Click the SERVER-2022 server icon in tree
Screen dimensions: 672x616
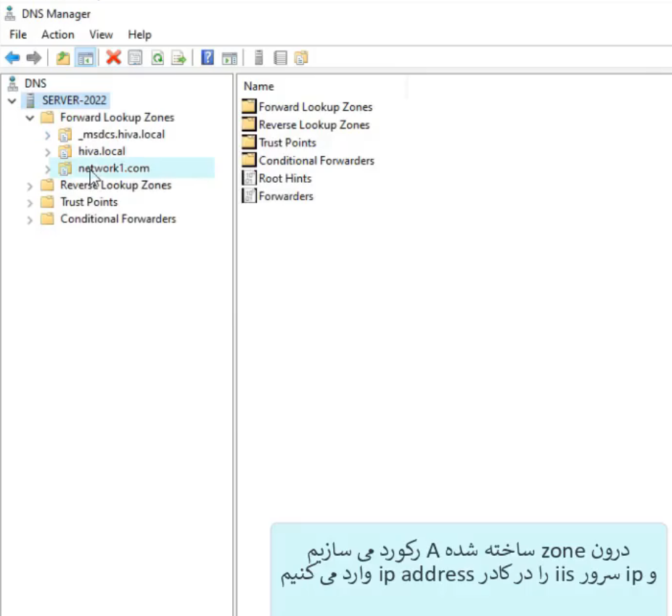pos(30,101)
